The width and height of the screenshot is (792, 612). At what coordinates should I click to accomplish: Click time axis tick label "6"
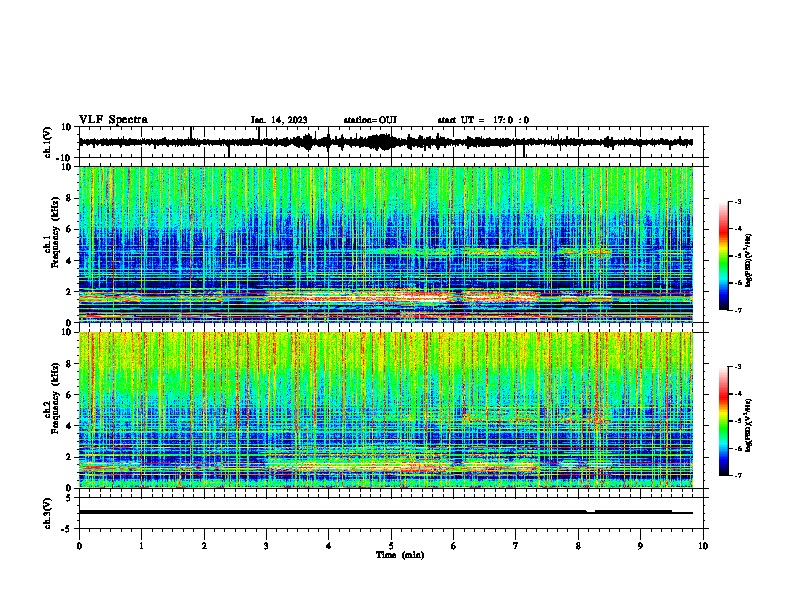click(x=454, y=546)
